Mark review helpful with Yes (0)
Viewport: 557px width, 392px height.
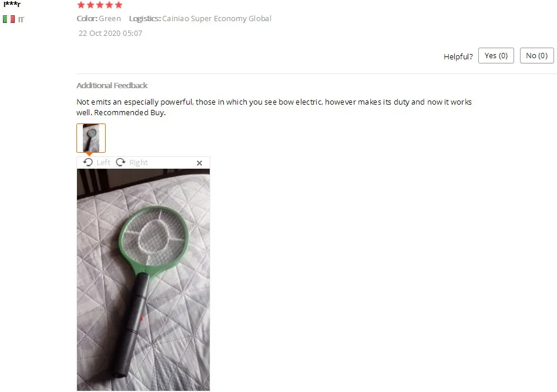coord(496,55)
